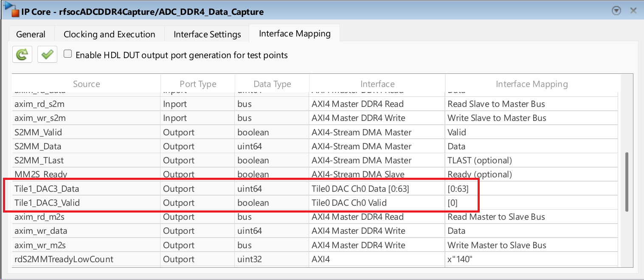Viewport: 644px width, 280px height.
Task: Open the Clocking and Execution tab
Action: pyautogui.click(x=109, y=34)
